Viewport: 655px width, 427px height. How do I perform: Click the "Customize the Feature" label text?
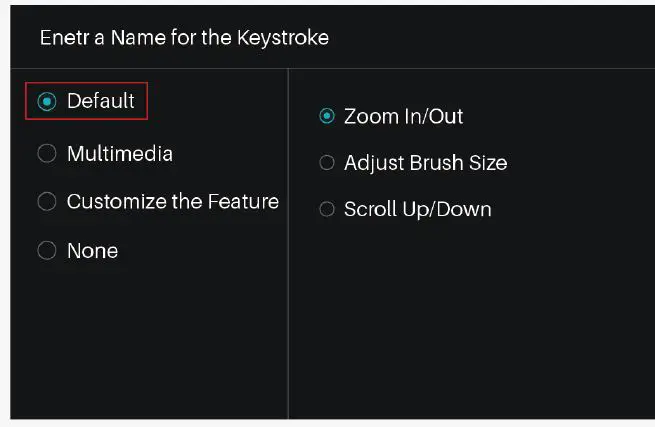tap(172, 202)
